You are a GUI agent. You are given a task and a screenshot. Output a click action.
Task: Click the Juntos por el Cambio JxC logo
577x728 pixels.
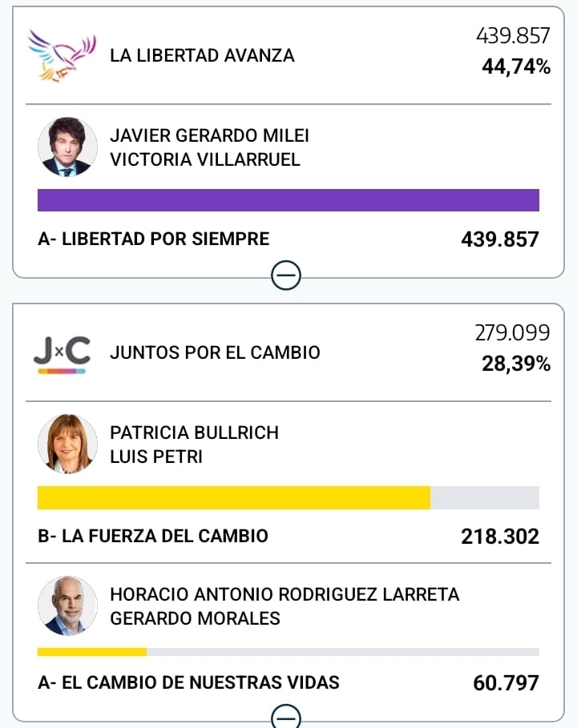pos(62,353)
